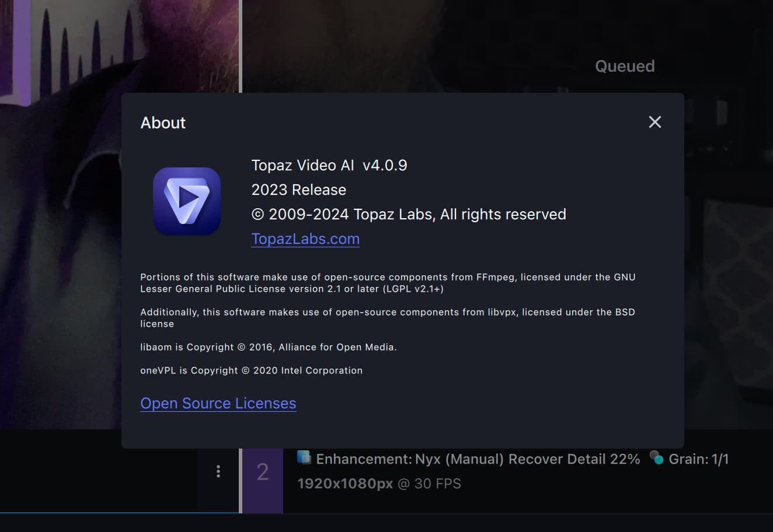
Task: Click the oneVPL Intel copyright line
Action: (x=251, y=370)
